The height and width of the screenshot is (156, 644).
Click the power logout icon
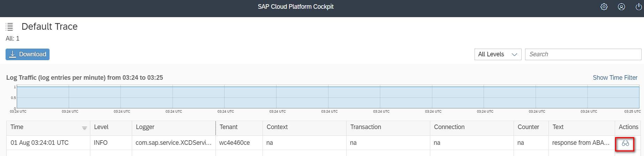click(x=638, y=7)
